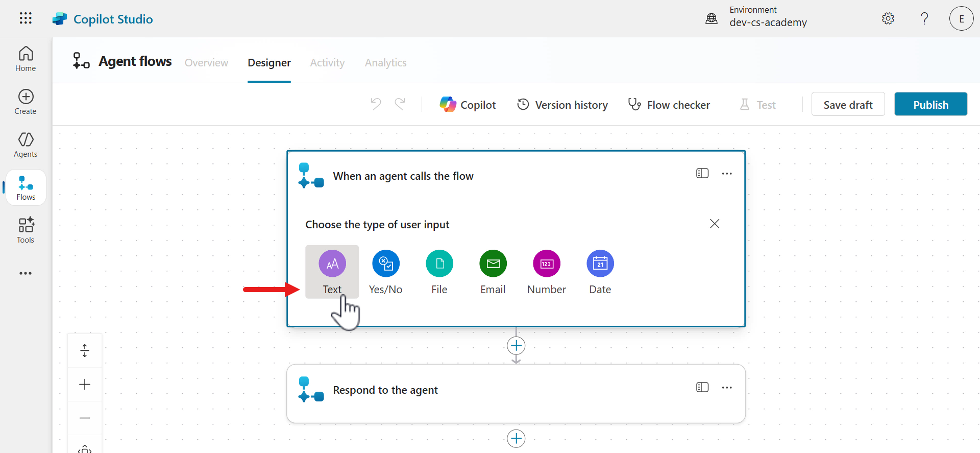The width and height of the screenshot is (980, 453).
Task: Select the Text input type
Action: [332, 272]
